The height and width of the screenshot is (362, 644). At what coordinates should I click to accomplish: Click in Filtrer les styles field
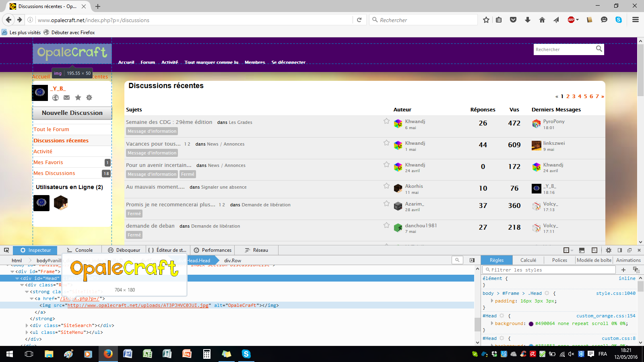point(549,270)
